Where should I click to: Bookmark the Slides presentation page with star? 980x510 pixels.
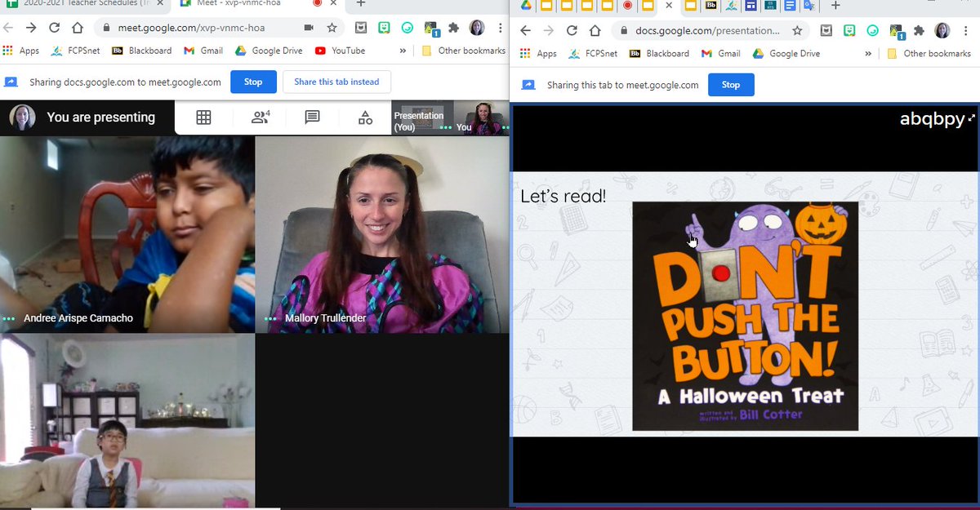(x=797, y=31)
